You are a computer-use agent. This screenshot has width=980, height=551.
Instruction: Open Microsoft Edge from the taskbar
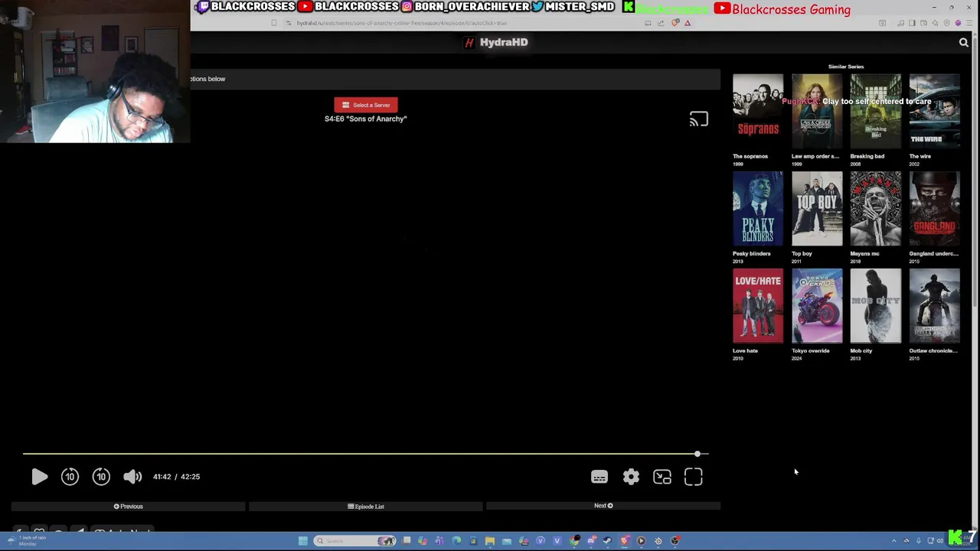coord(456,541)
